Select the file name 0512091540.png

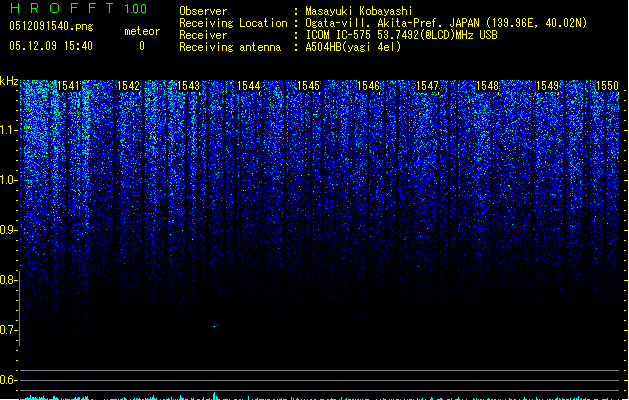pos(51,26)
